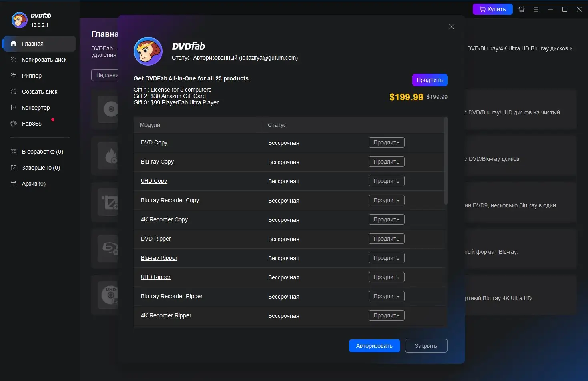Viewport: 588px width, 381px height.
Task: Click the blue Авторизовать button
Action: tap(374, 346)
